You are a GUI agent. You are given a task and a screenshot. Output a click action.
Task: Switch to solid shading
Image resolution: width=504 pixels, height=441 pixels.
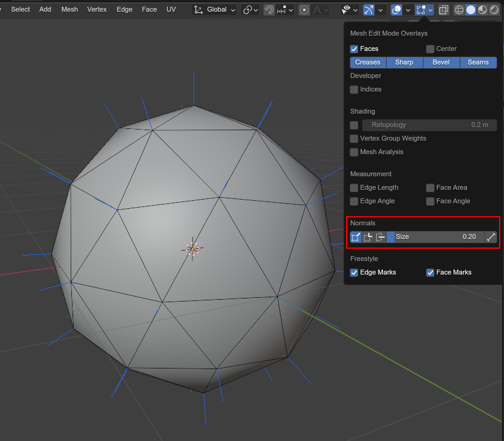pyautogui.click(x=471, y=10)
